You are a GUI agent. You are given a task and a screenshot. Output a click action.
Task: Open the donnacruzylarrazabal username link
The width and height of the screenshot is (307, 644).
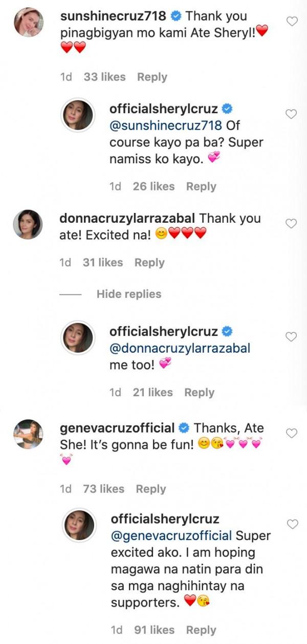(x=127, y=218)
